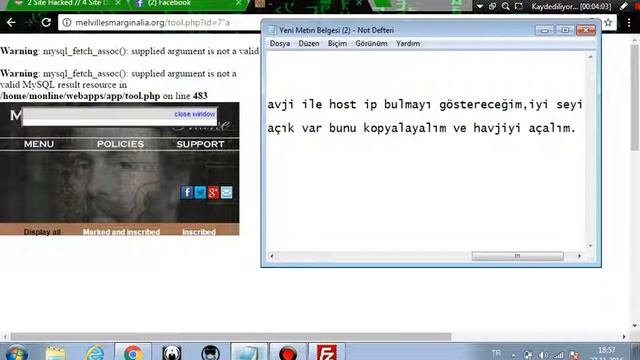The height and width of the screenshot is (360, 640).
Task: Open Internet Explorer from taskbar
Action: pos(95,353)
